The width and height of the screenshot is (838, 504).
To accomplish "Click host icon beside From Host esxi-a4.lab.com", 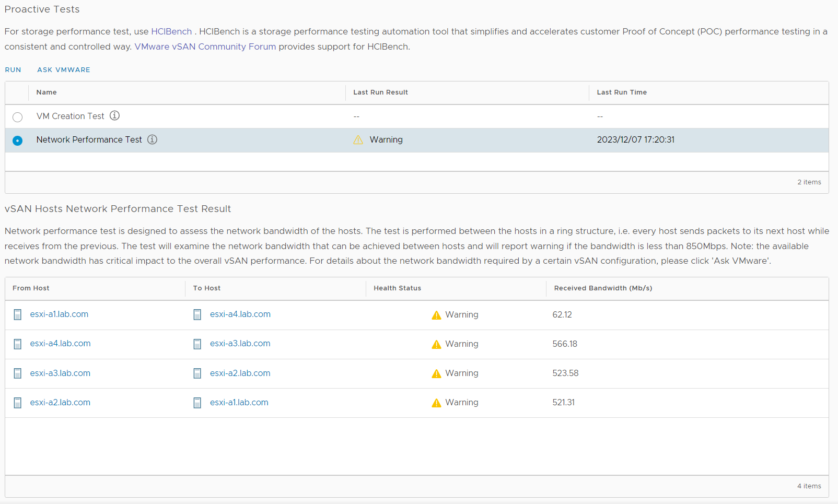I will [x=18, y=344].
